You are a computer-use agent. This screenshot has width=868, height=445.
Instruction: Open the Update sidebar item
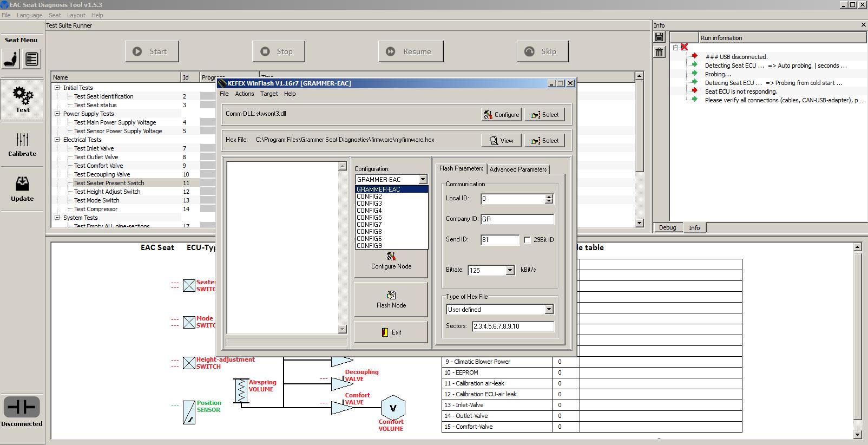22,188
